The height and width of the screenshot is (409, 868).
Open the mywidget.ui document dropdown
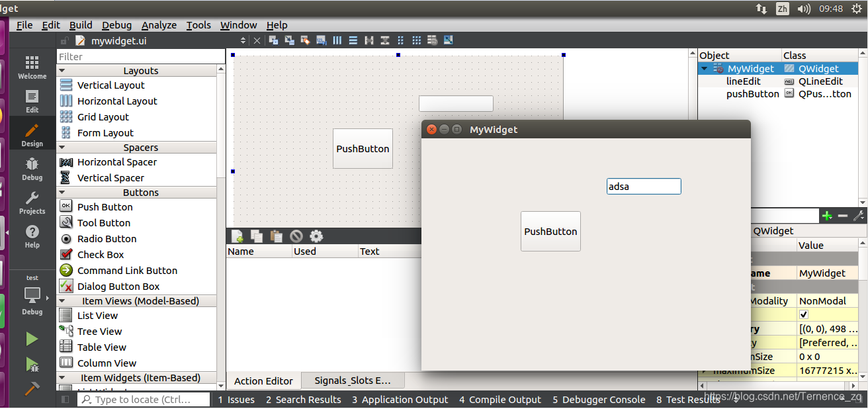tap(243, 40)
